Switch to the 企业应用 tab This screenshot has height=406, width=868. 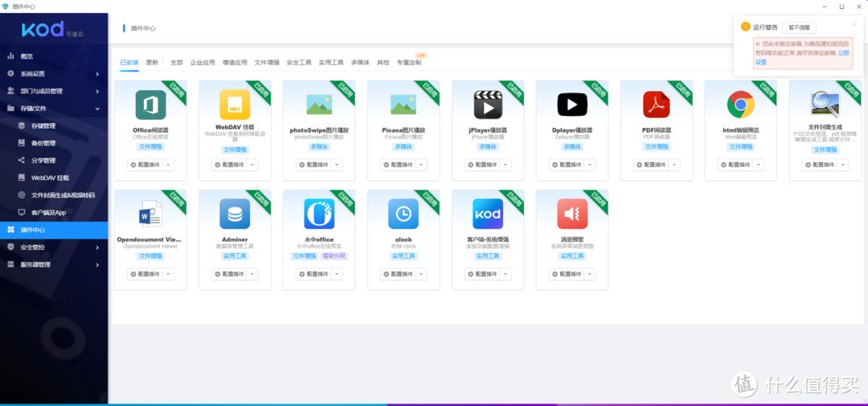pos(203,63)
